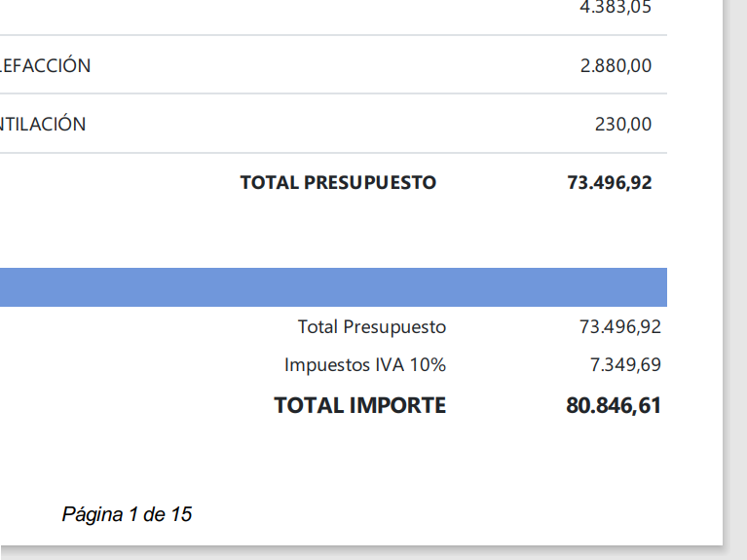Select the bold 73.496,92 above the blue bar
Screen dimensions: 747x560
(609, 182)
